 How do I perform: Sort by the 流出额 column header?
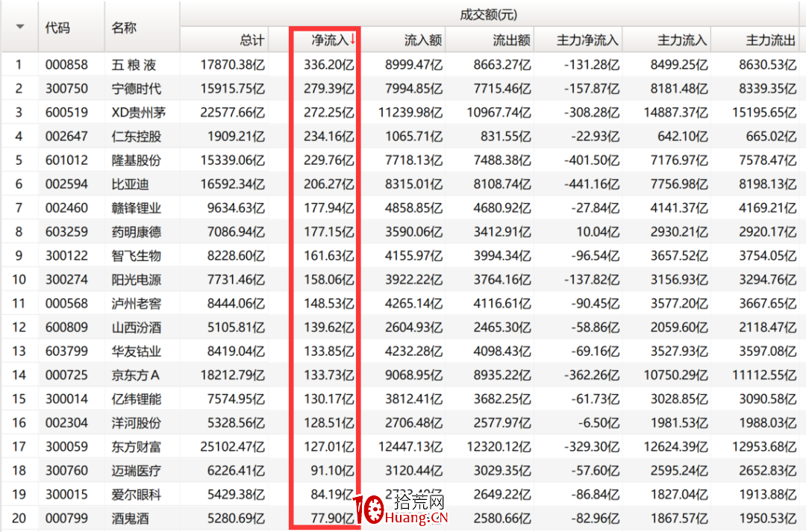pos(511,40)
